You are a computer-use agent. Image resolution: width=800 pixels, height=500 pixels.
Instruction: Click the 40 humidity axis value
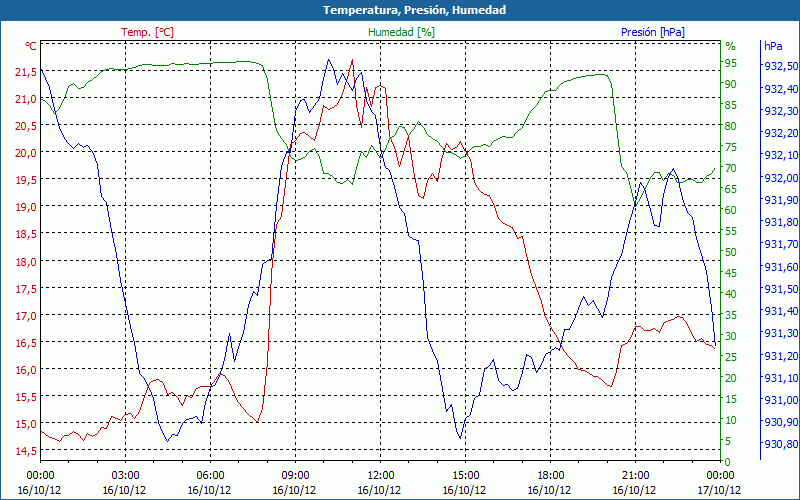(x=731, y=294)
